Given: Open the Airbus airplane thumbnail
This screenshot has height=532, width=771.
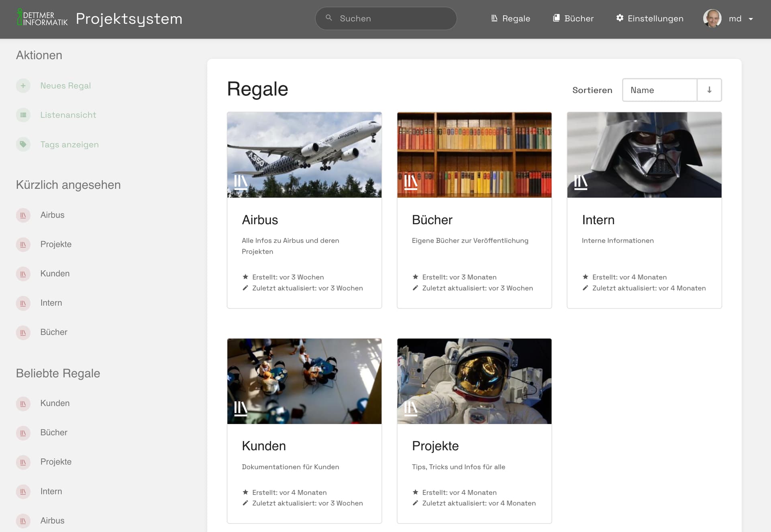Looking at the screenshot, I should point(304,155).
